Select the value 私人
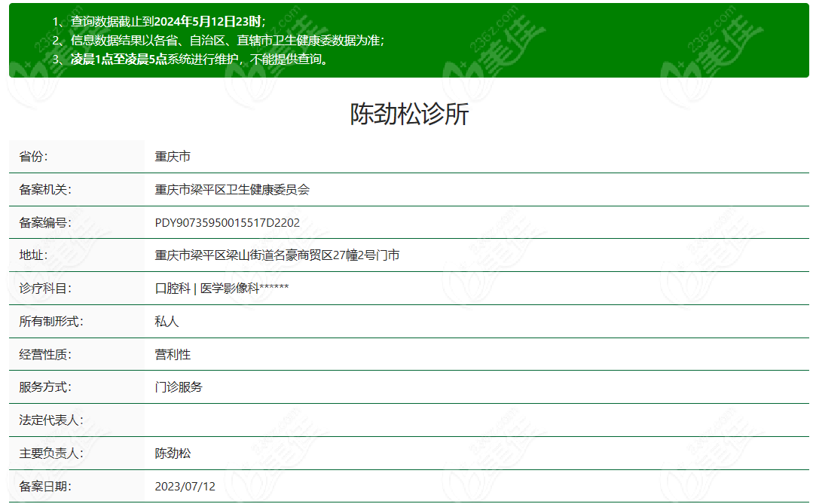 (167, 322)
